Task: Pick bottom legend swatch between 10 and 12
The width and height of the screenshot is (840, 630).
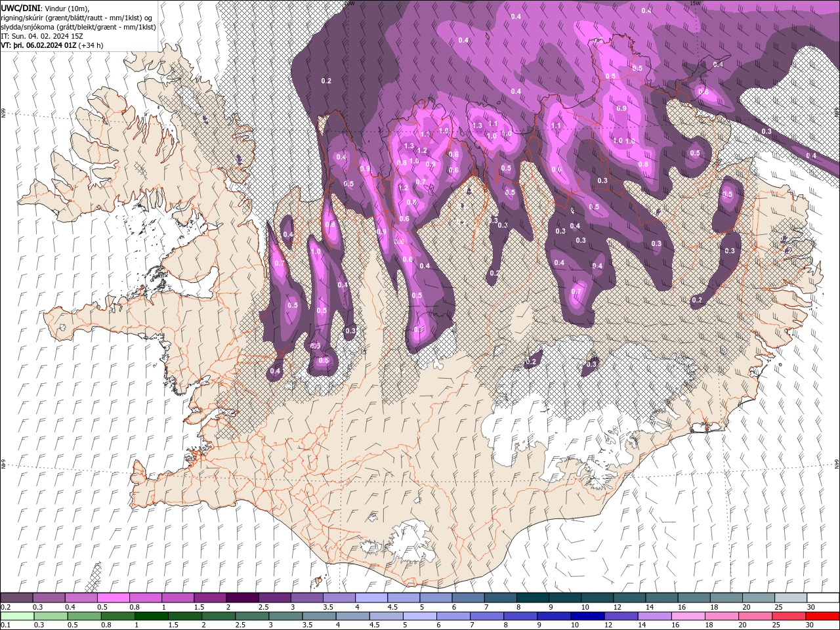Action: 587,616
